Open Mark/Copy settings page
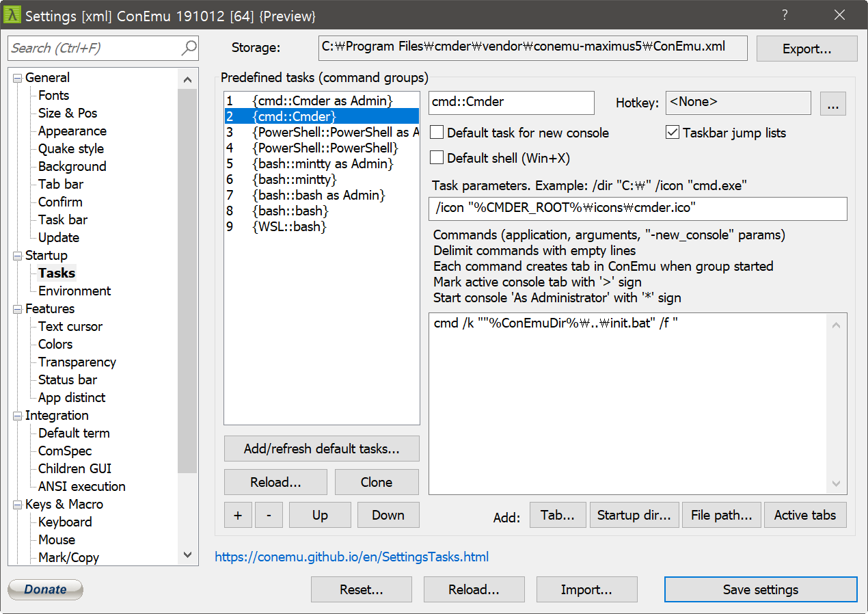This screenshot has width=868, height=614. (x=68, y=557)
